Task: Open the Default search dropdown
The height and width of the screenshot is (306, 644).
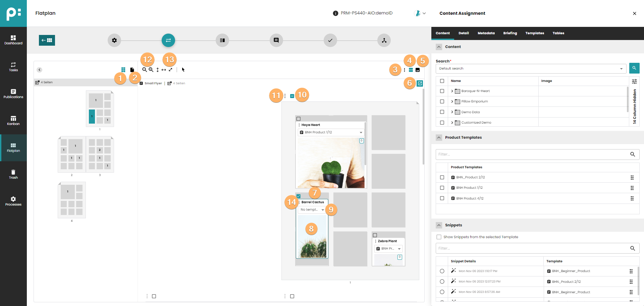Action: 621,69
